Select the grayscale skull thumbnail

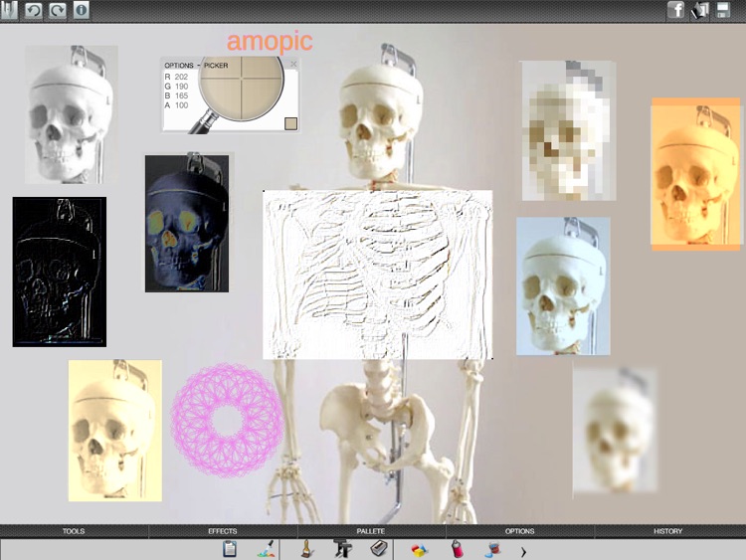click(x=72, y=114)
